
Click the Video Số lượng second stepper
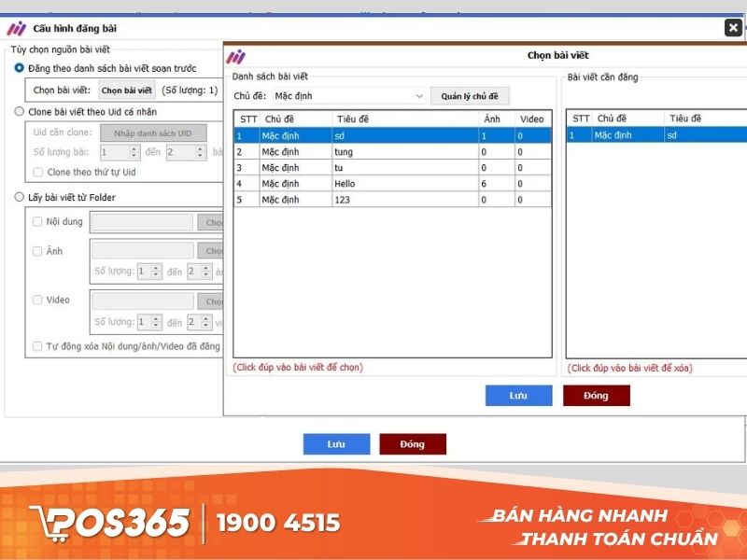205,322
